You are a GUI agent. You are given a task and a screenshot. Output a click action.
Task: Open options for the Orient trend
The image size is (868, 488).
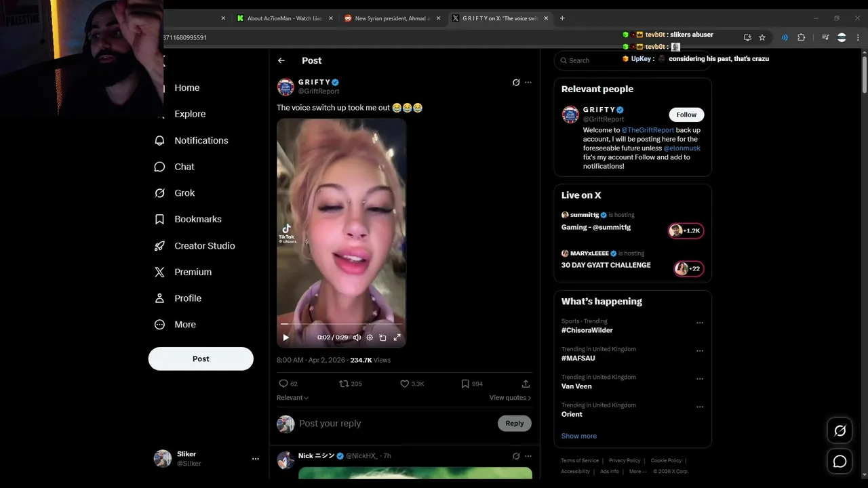click(700, 407)
